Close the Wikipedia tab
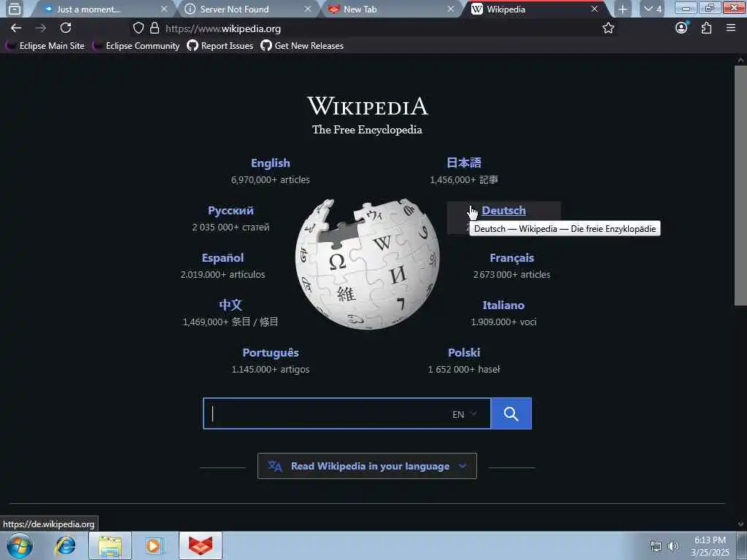 click(595, 9)
